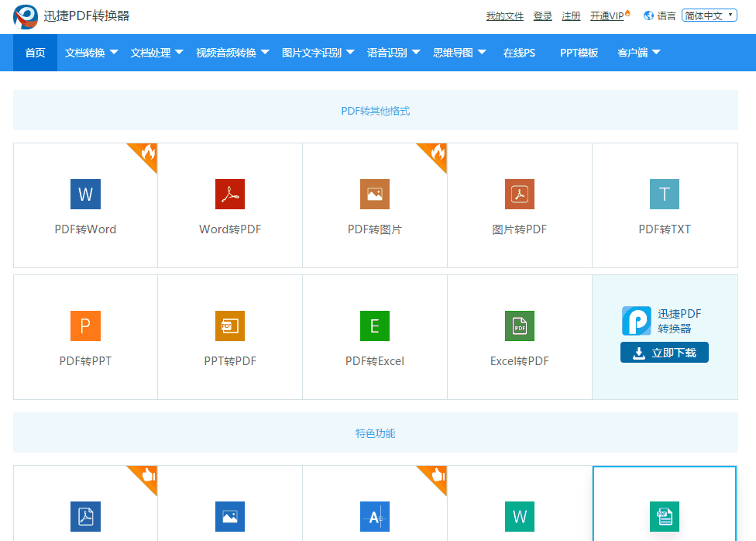Select the blue A text-cursor feature icon

[375, 516]
